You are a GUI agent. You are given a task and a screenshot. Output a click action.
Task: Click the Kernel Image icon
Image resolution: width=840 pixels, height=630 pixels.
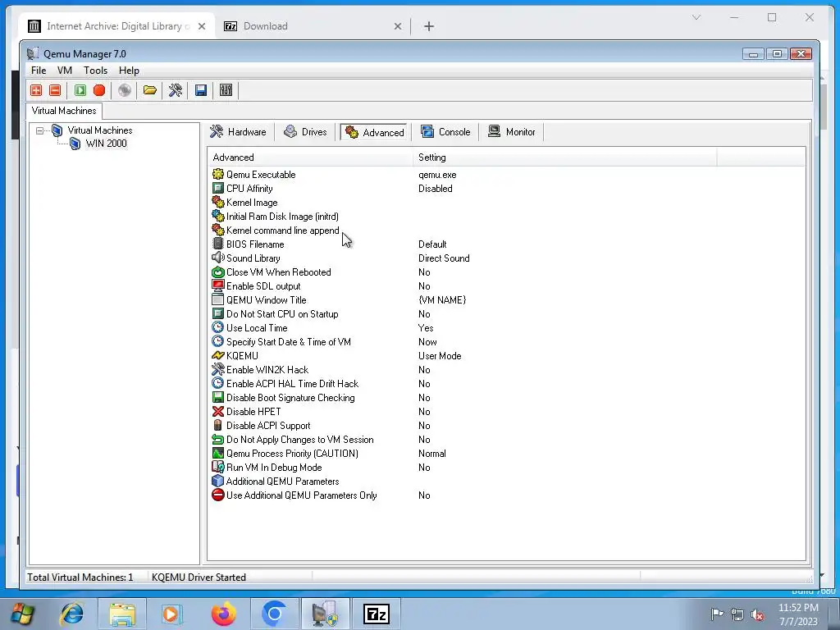point(218,202)
